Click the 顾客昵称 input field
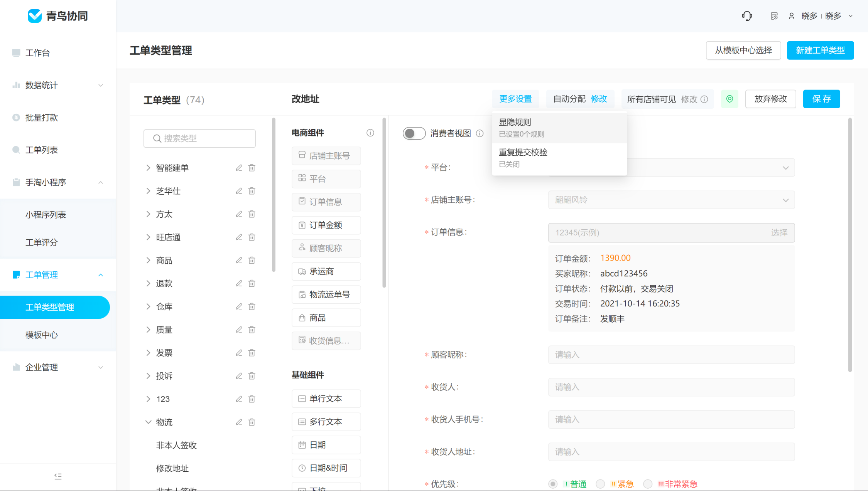Viewport: 868px width, 491px height. pos(671,355)
